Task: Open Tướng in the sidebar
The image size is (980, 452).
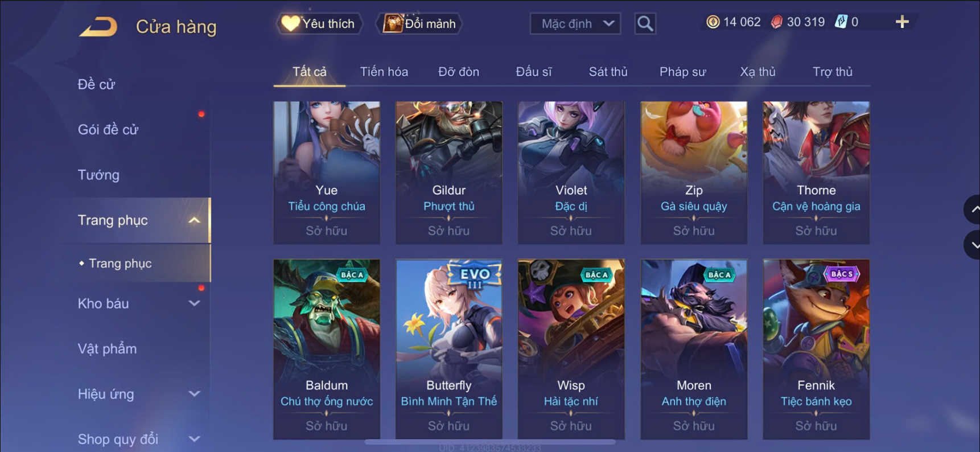Action: coord(98,175)
